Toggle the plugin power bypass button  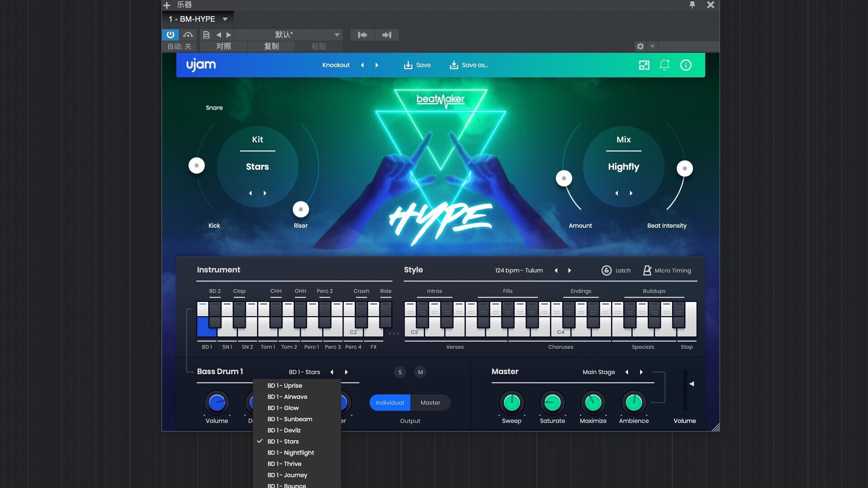pos(170,35)
